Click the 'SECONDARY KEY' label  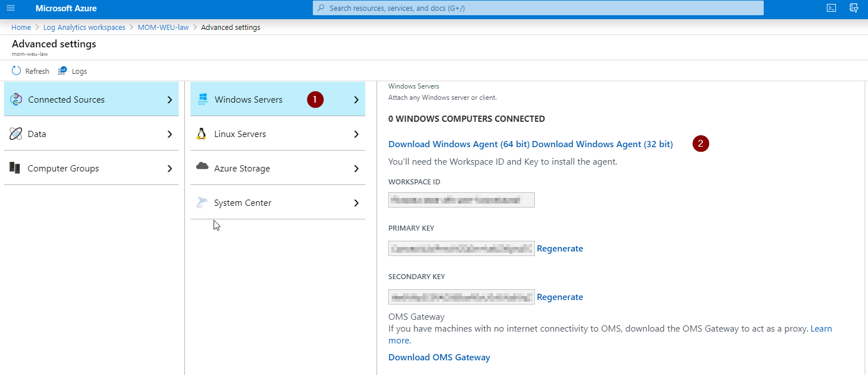[417, 277]
